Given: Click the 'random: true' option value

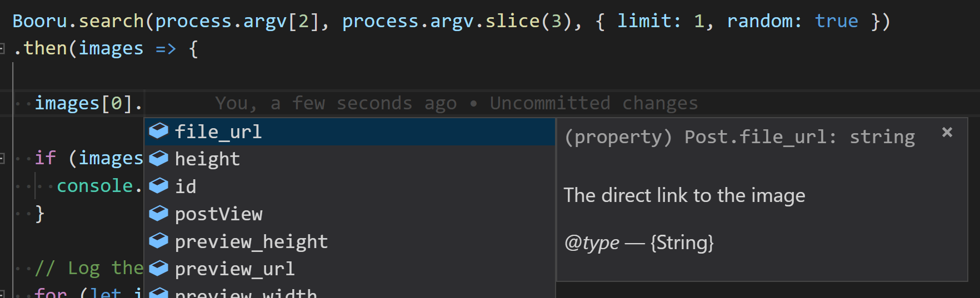Looking at the screenshot, I should 792,21.
